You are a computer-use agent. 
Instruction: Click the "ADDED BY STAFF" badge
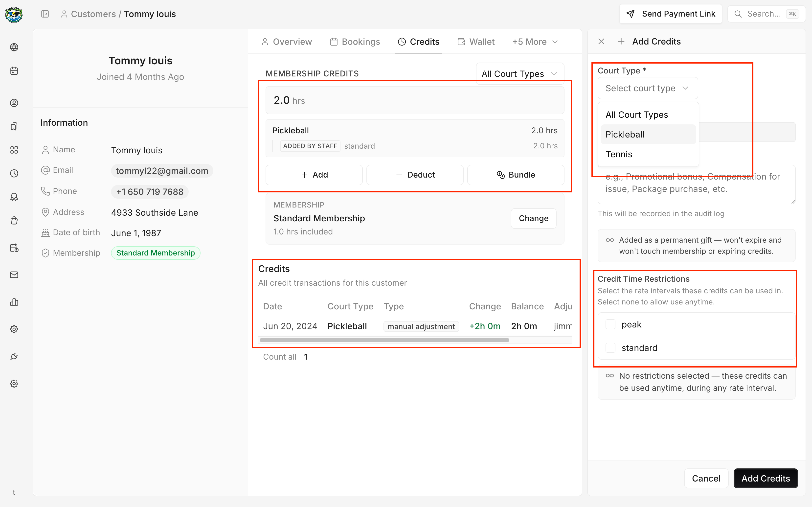click(310, 146)
